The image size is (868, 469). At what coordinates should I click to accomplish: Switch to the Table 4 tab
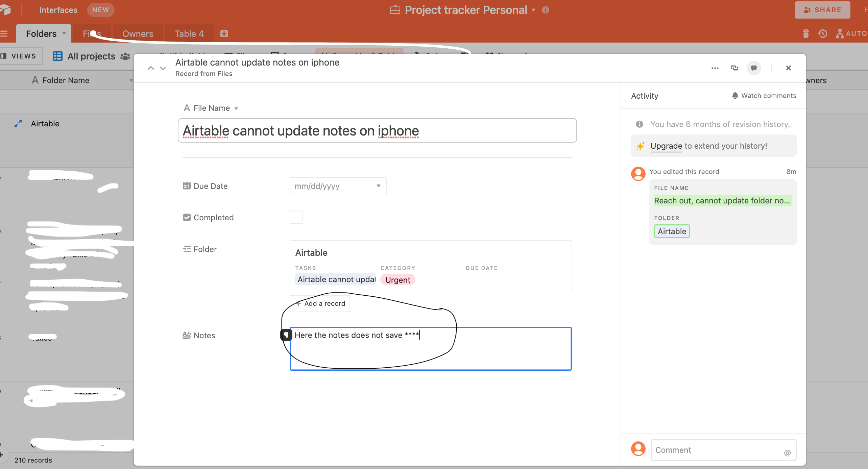(189, 34)
